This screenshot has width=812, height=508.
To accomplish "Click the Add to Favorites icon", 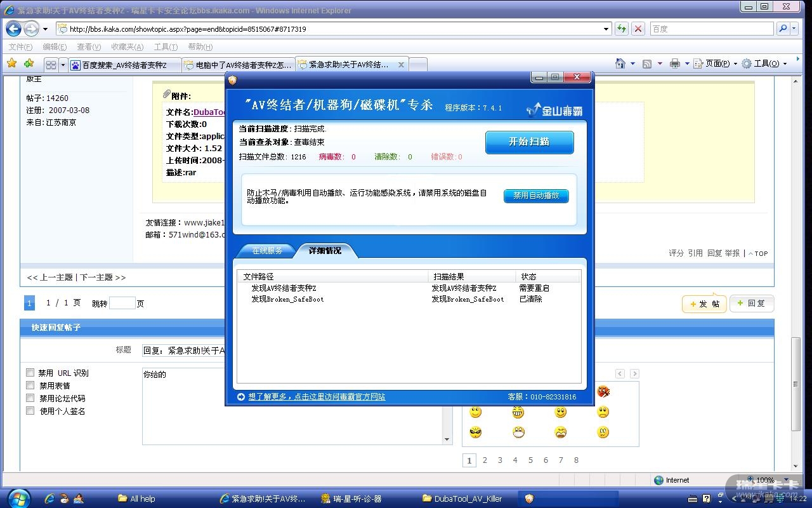I will pyautogui.click(x=29, y=63).
